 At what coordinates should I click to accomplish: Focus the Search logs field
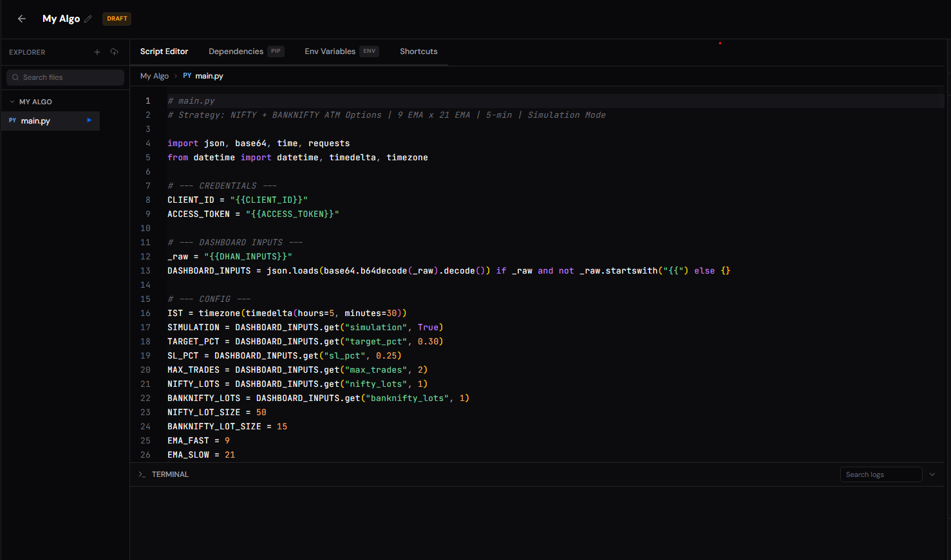[881, 474]
